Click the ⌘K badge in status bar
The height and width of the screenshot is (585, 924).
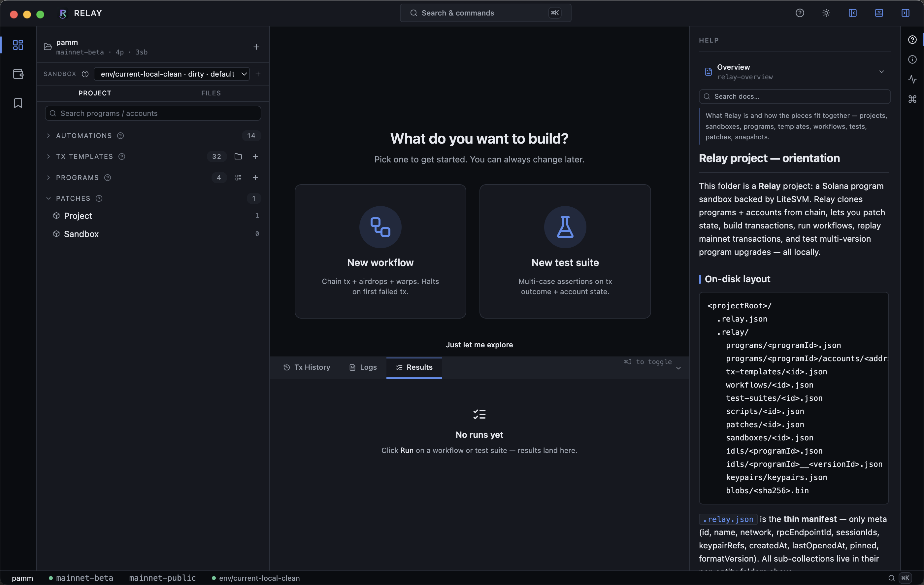click(x=905, y=578)
